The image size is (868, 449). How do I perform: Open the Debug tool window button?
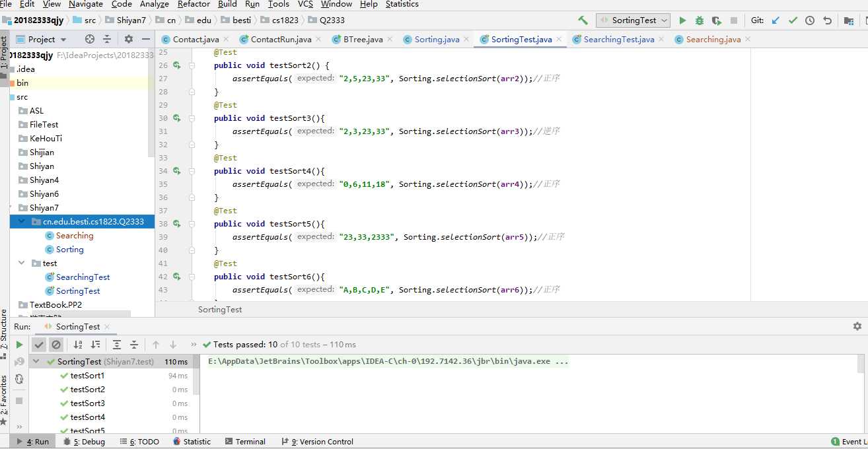pyautogui.click(x=85, y=442)
